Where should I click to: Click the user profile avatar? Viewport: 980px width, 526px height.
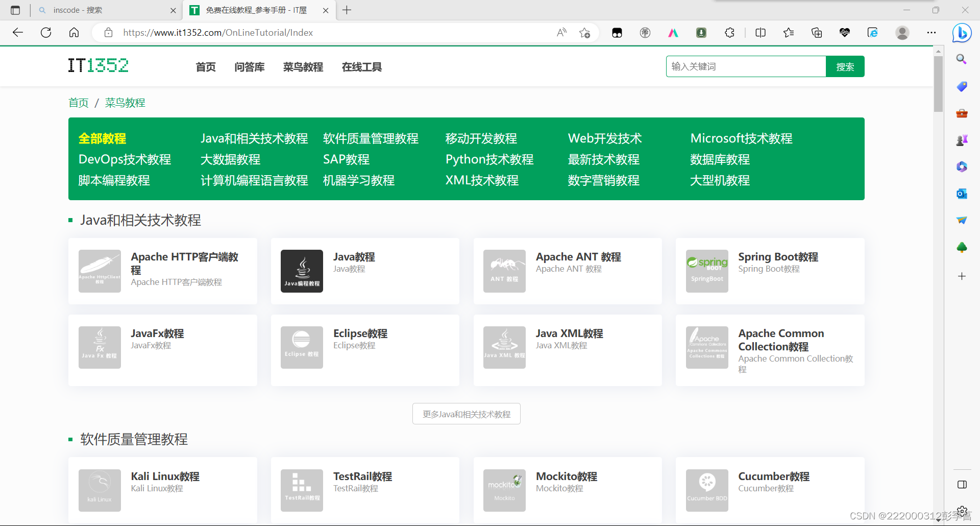pyautogui.click(x=902, y=33)
